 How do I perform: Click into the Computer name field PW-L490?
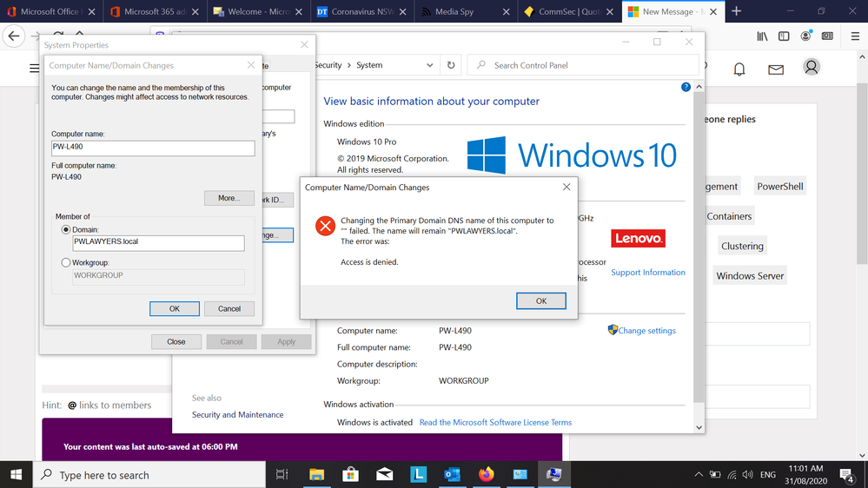point(153,148)
